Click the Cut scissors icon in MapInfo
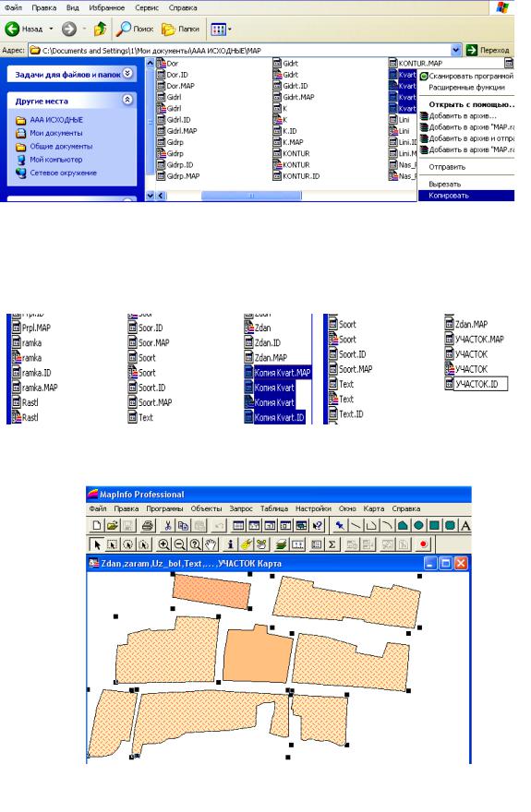Image resolution: width=531 pixels, height=812 pixels. pos(167,526)
